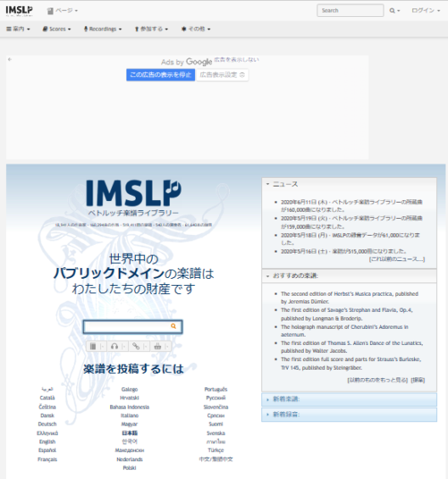Click これ以前のニュース link
The width and height of the screenshot is (448, 479).
397,259
